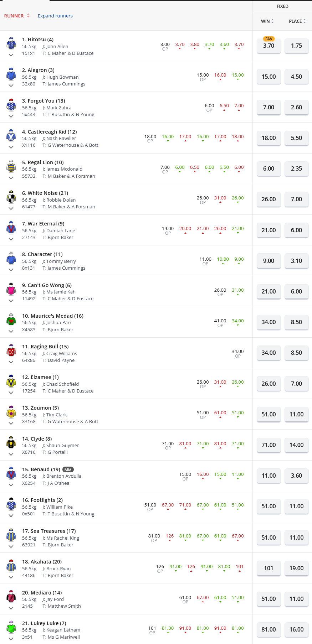Click White Noise's checkered silks icon
Viewport: 312px width, 644px height.
(11, 197)
